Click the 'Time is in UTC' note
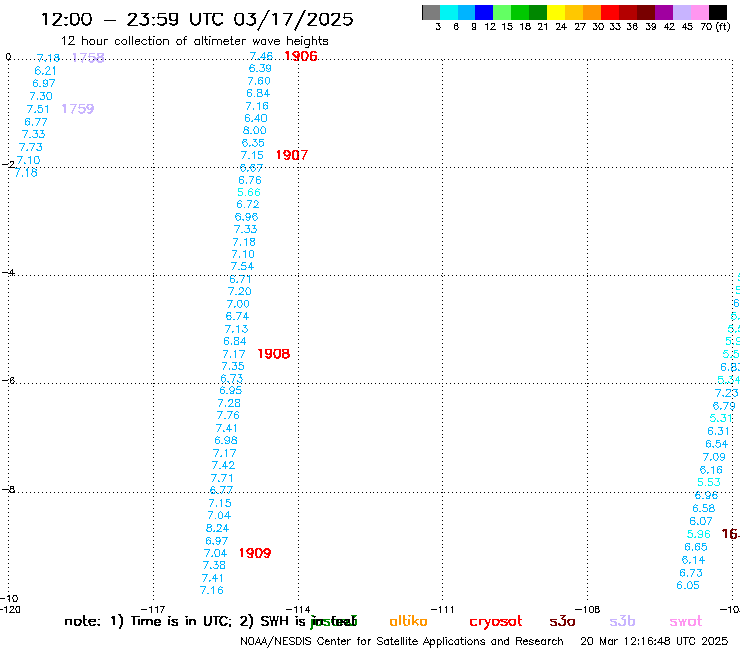Screen dimensions: 740x650 tap(181, 621)
